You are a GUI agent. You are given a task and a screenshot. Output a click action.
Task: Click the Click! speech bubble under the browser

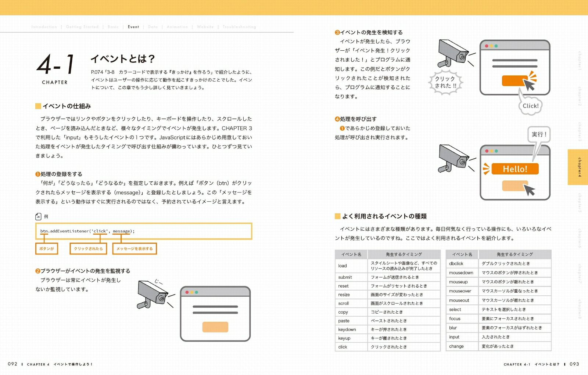530,106
